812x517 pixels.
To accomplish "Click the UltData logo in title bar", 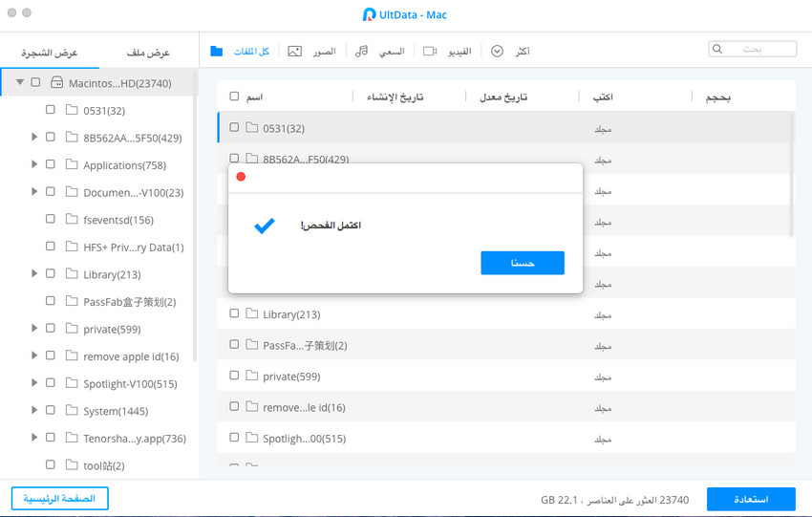I will point(369,14).
